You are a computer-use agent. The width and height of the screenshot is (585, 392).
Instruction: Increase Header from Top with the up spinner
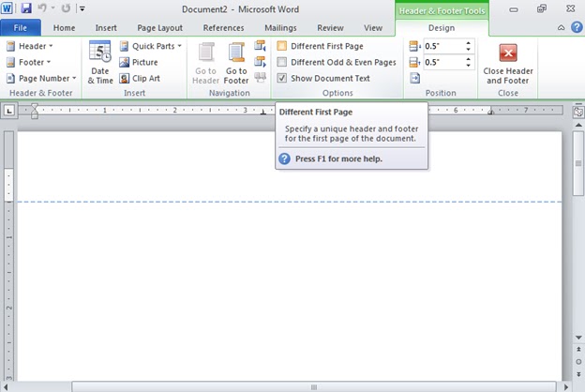[468, 43]
